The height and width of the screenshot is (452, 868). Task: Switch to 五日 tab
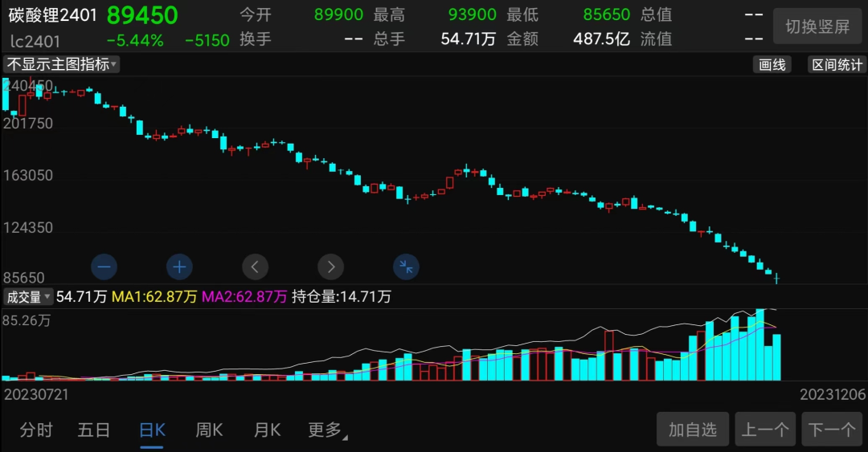[93, 430]
